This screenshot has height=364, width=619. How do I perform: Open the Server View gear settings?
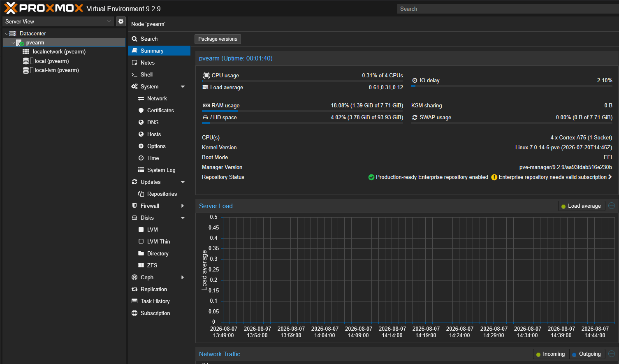121,21
